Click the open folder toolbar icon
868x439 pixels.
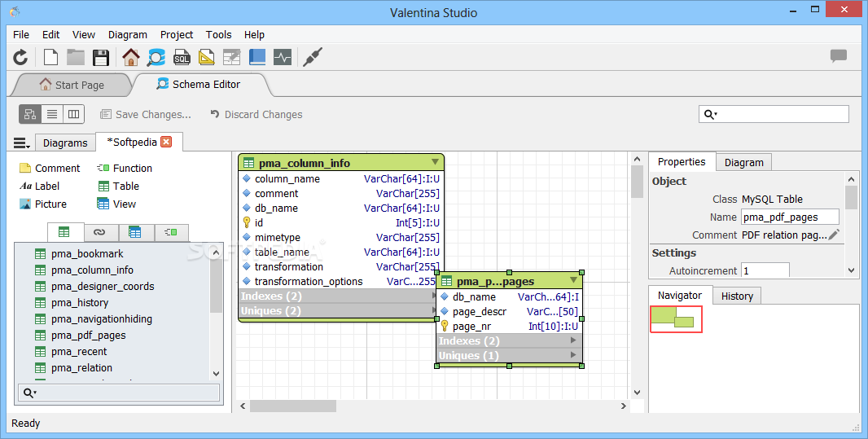[x=76, y=57]
